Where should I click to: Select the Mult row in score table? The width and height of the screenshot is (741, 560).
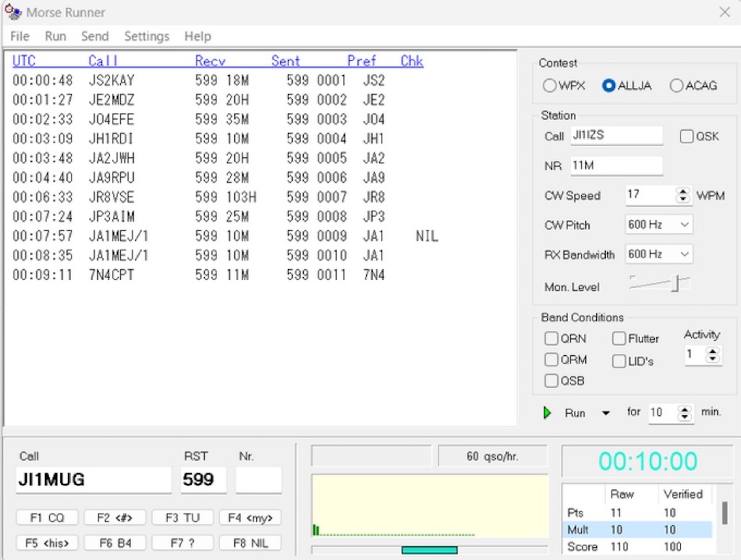[638, 530]
